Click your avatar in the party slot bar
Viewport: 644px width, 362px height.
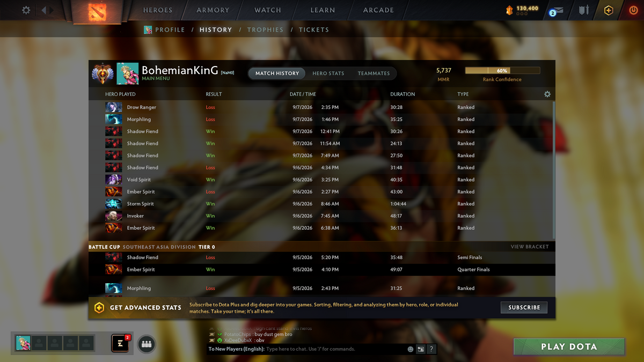point(23,343)
